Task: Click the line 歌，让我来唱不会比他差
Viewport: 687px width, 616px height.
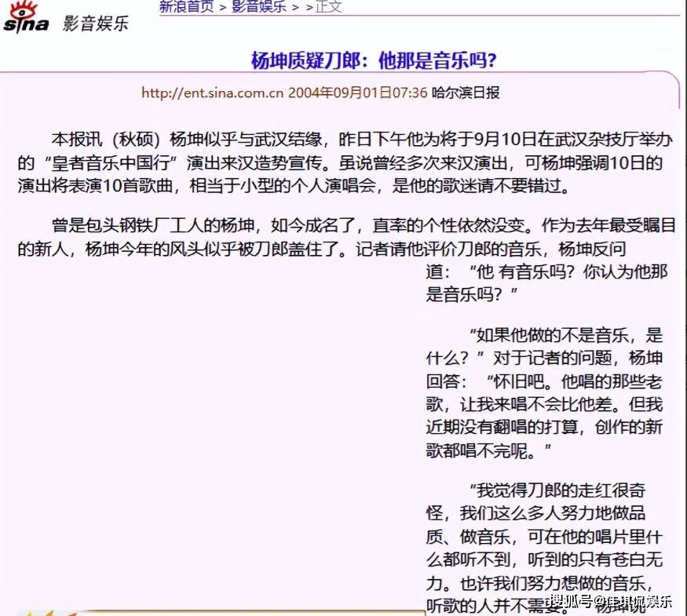Action: coord(544,404)
